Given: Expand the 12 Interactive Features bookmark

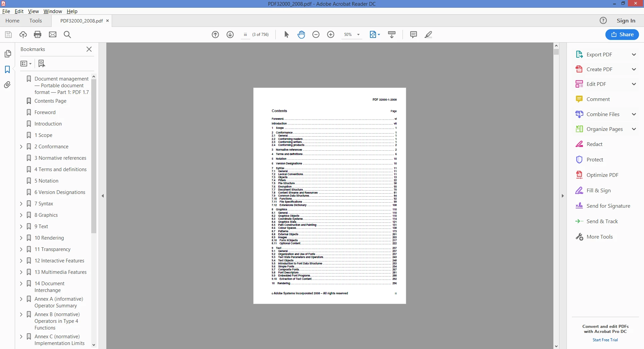Looking at the screenshot, I should 21,261.
